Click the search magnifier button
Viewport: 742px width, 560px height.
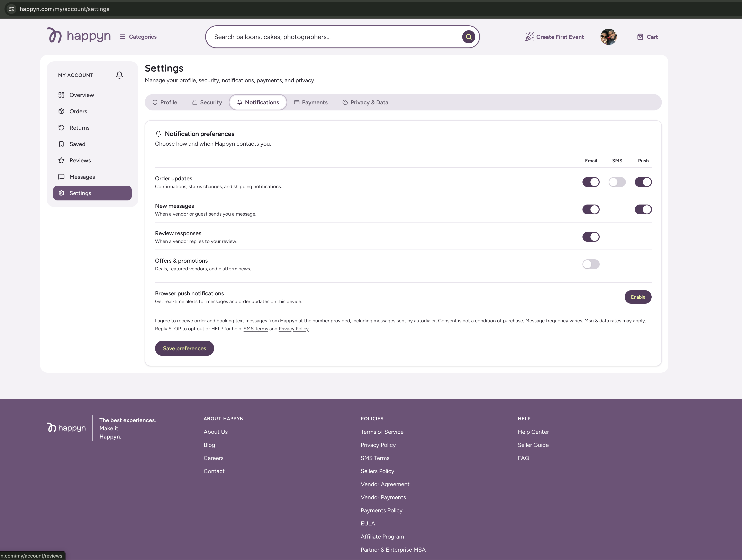[468, 37]
